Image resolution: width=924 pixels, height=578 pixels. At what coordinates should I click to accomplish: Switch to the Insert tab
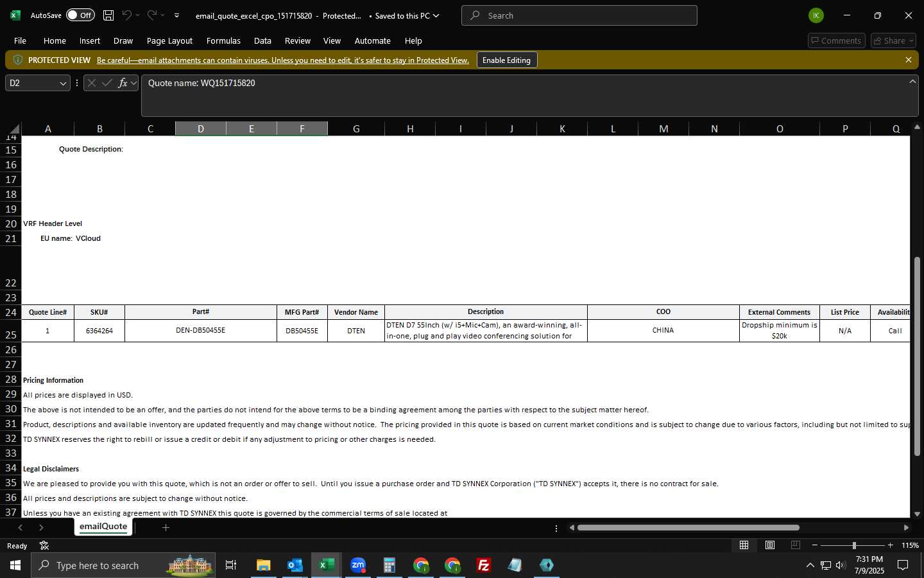pos(90,40)
